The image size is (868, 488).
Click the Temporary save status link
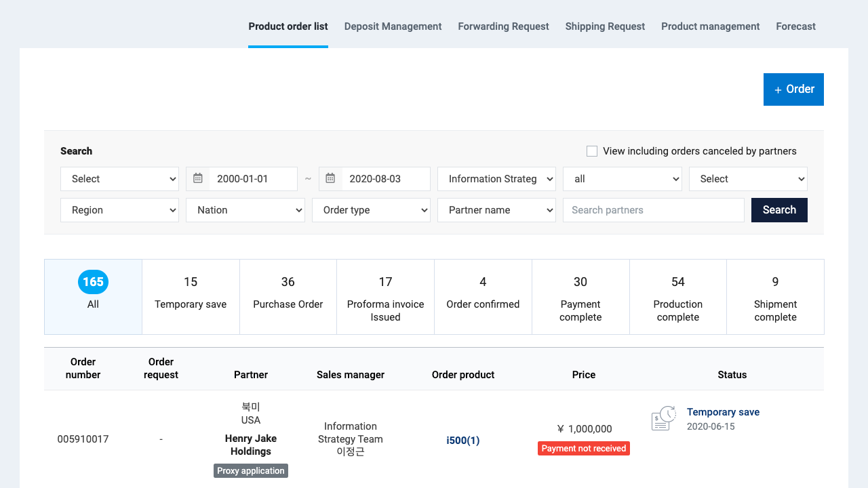tap(723, 412)
